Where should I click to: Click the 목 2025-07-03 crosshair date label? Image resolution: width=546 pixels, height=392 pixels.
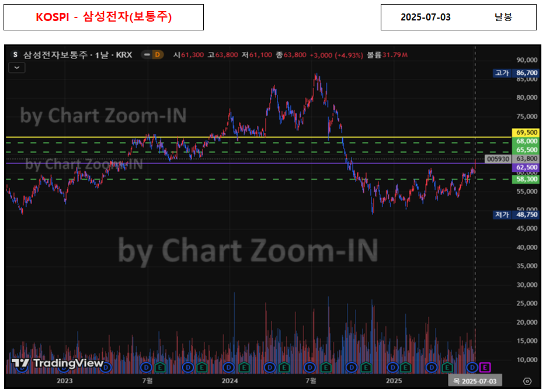[475, 381]
